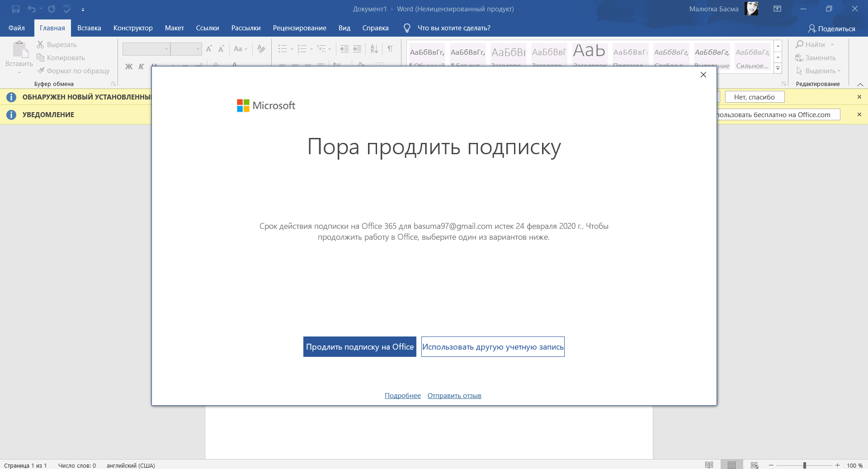The height and width of the screenshot is (469, 868).
Task: Toggle italic (К) formatting
Action: [x=141, y=66]
